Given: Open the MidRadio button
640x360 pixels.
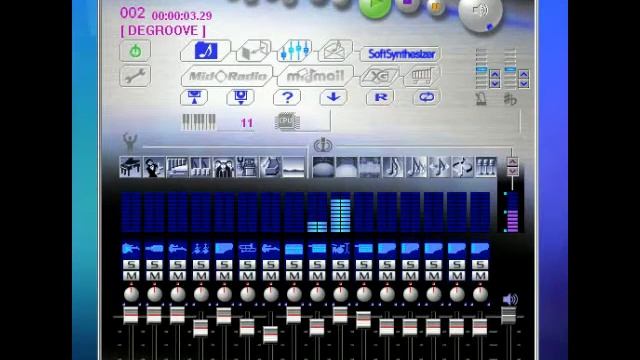Looking at the screenshot, I should click(x=227, y=76).
